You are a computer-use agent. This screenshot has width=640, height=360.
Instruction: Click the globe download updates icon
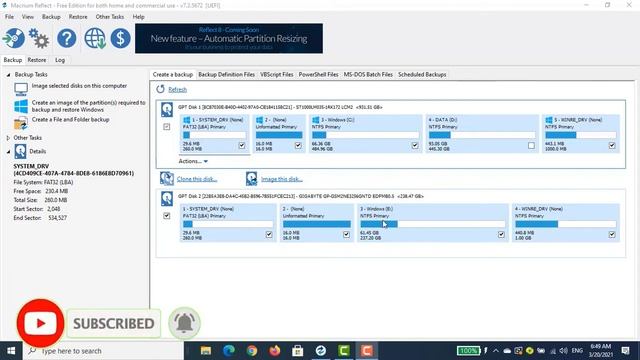click(x=95, y=38)
